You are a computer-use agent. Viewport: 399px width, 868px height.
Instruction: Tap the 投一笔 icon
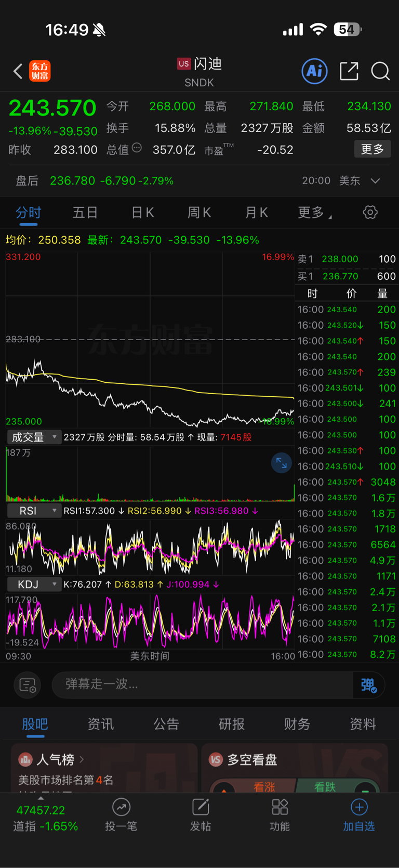click(x=121, y=815)
